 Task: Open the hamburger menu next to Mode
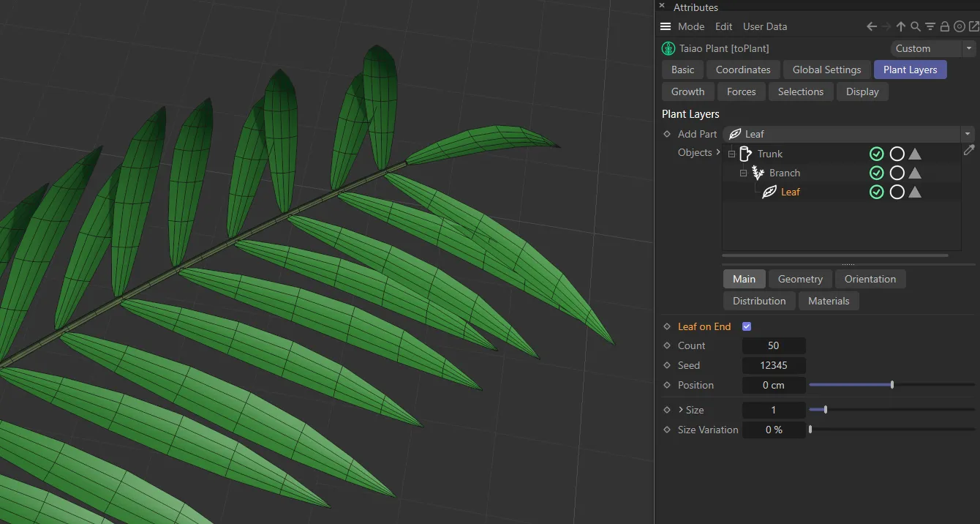(665, 26)
